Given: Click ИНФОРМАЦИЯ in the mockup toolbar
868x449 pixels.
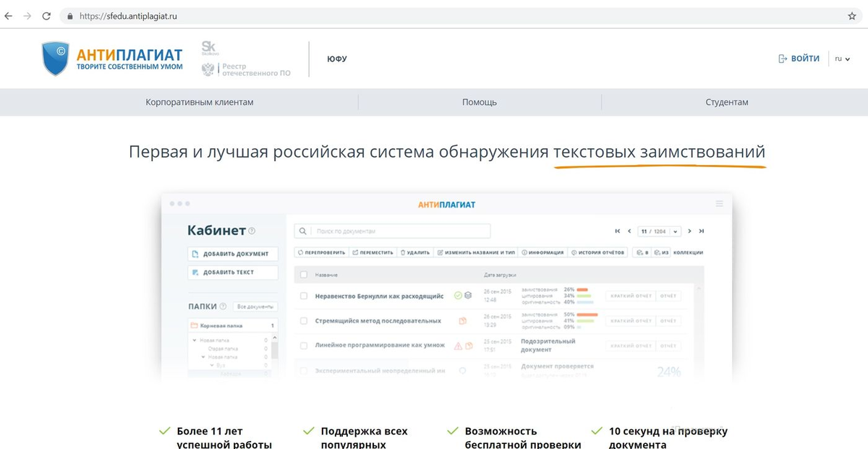Looking at the screenshot, I should (x=542, y=252).
